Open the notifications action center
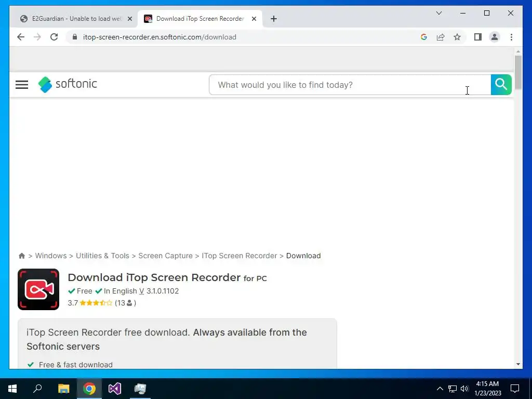532x399 pixels. point(515,389)
